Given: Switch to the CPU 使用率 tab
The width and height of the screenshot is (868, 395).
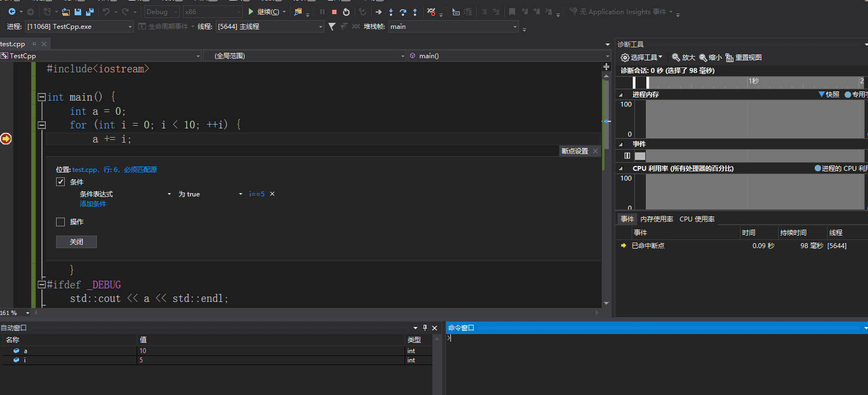Looking at the screenshot, I should [697, 219].
